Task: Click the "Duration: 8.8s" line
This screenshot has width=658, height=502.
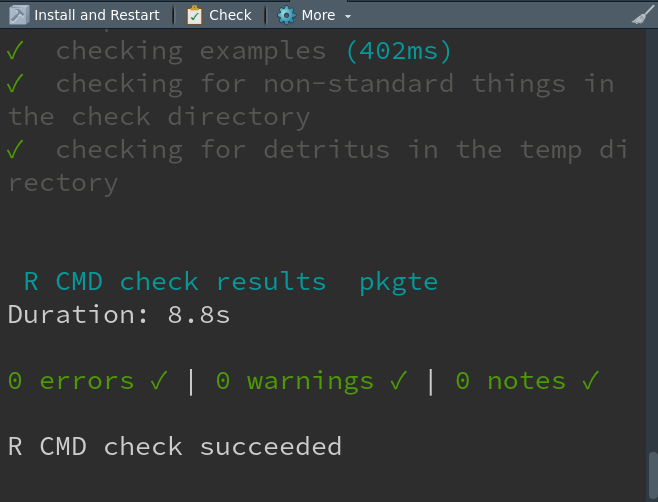Action: click(119, 315)
